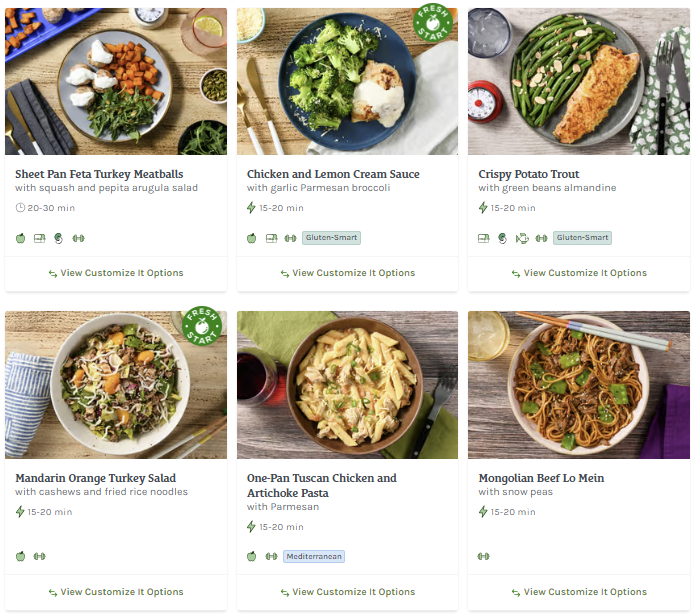Expand Customize It options for Tuscan Chicken Artichoke Pasta

pos(347,592)
